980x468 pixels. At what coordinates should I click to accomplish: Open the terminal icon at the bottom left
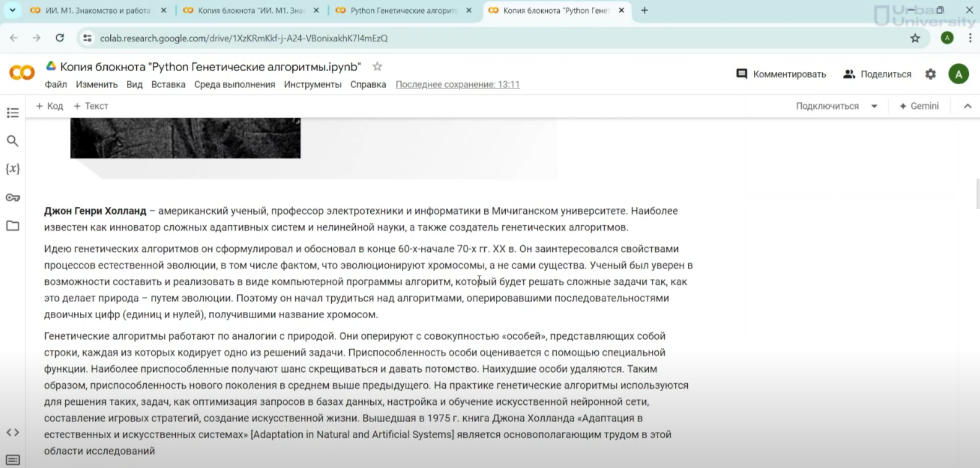(x=12, y=460)
